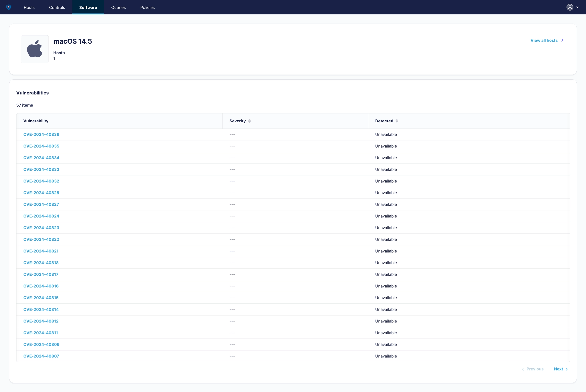Click the Hosts navigation icon

[29, 7]
